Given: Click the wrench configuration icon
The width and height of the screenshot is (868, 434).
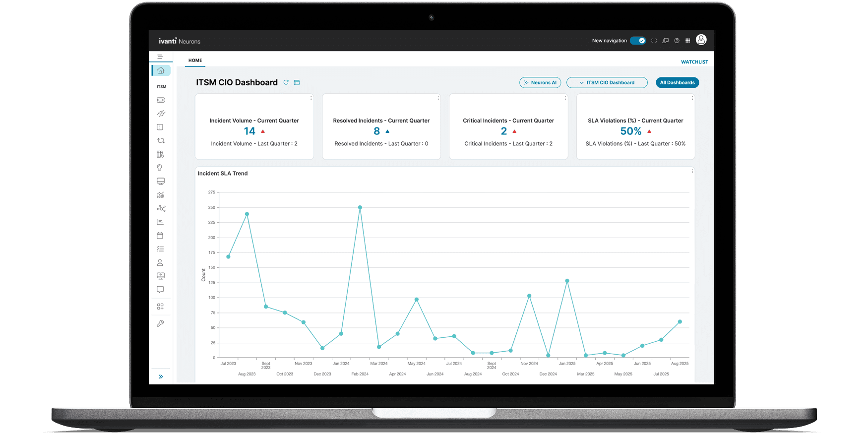Looking at the screenshot, I should pos(160,323).
